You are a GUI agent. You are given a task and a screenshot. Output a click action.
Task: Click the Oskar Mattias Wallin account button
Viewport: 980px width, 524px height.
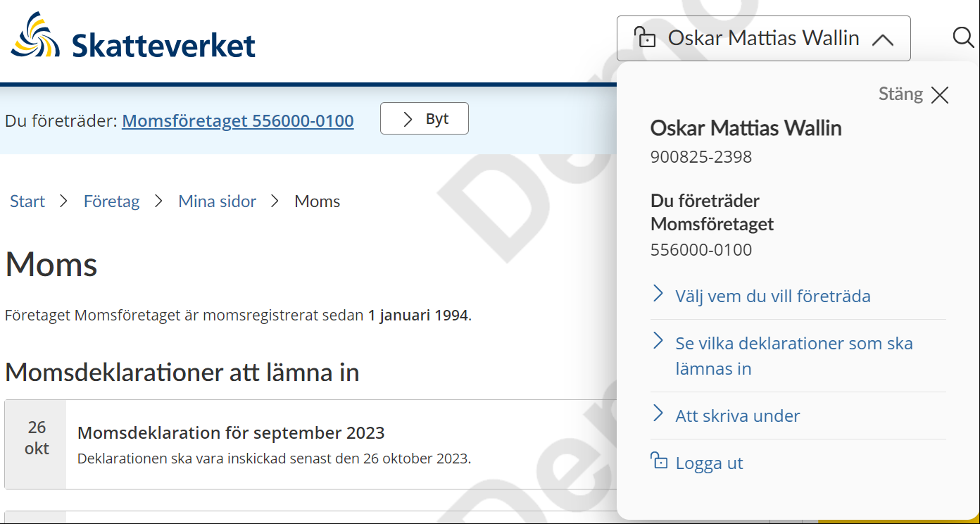coord(764,38)
